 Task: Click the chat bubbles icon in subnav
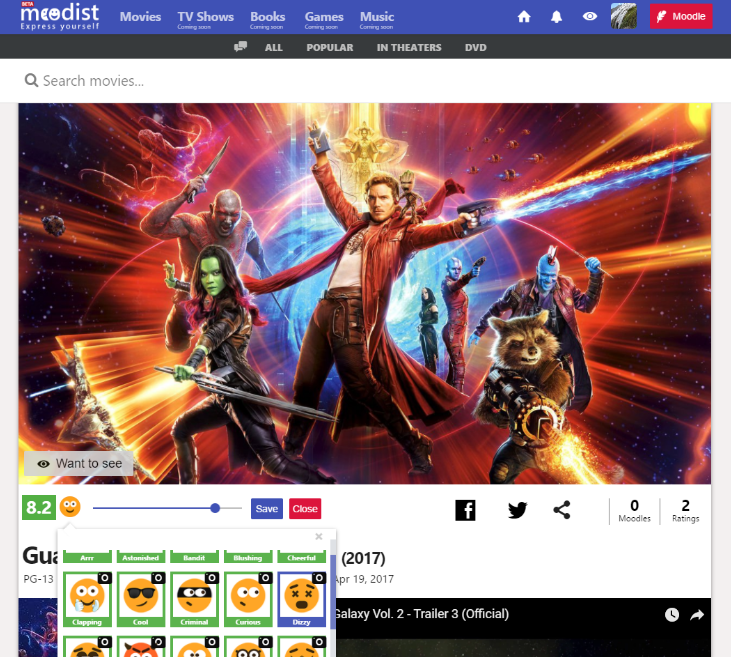(241, 47)
